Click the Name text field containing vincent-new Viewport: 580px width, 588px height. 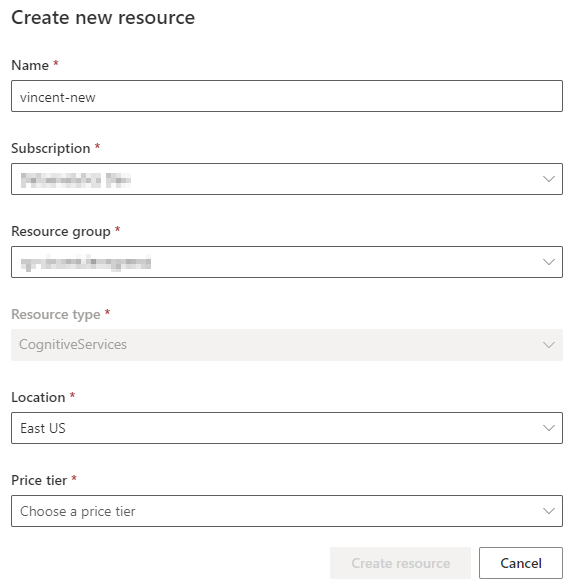click(287, 96)
